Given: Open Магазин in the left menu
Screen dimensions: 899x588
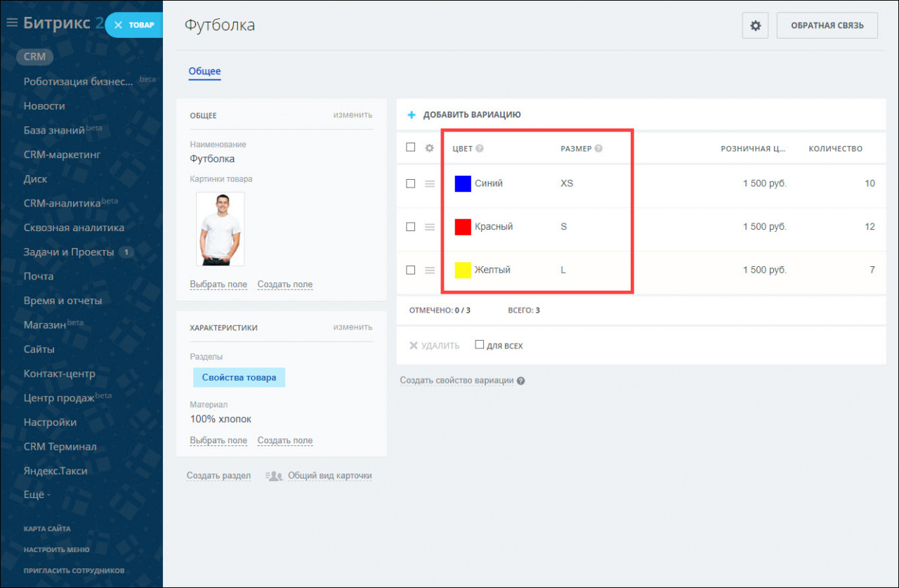Looking at the screenshot, I should coord(45,325).
